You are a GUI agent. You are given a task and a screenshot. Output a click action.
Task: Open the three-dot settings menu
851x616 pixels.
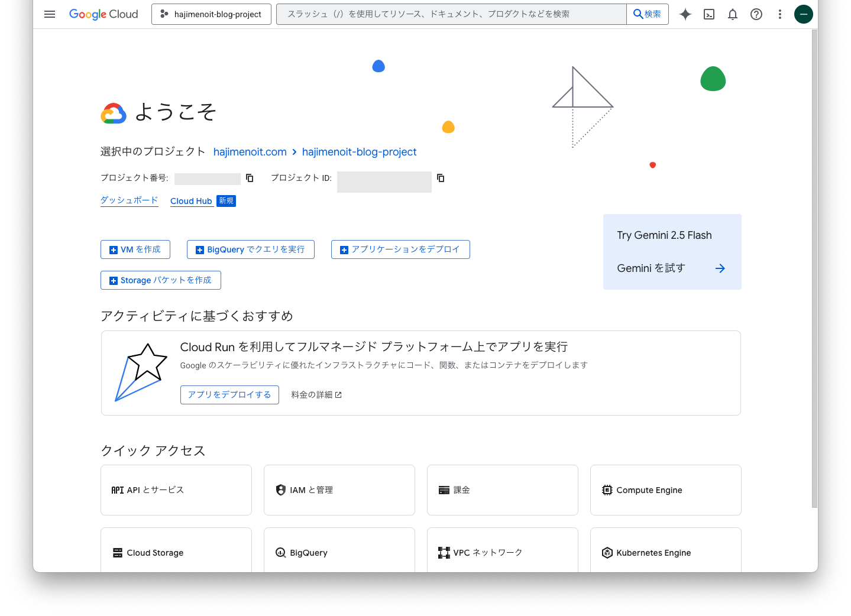780,14
